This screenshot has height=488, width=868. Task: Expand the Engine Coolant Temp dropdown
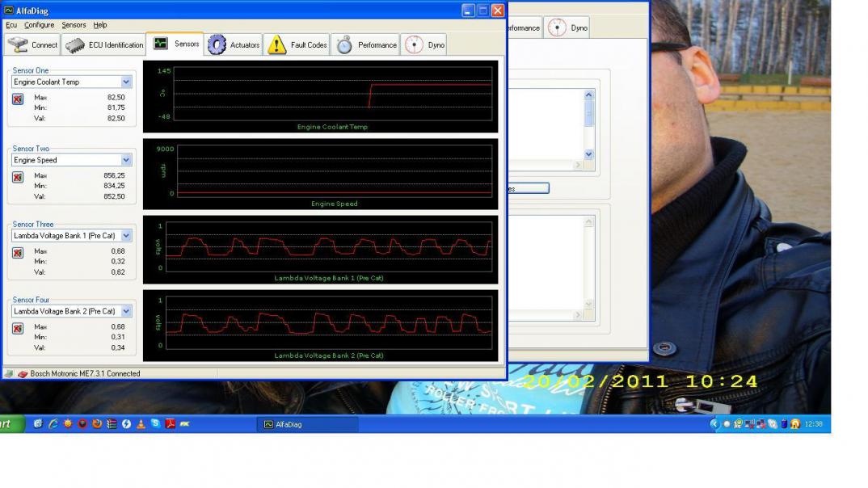point(126,82)
